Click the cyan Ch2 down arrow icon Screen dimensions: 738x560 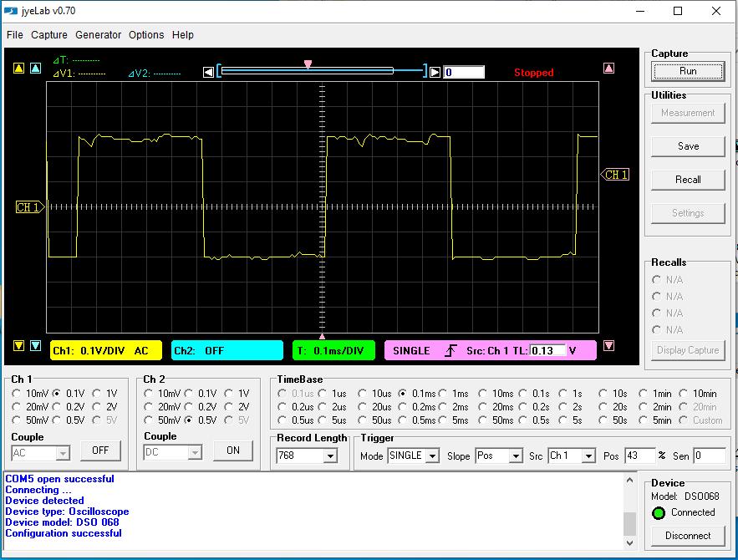(x=35, y=345)
